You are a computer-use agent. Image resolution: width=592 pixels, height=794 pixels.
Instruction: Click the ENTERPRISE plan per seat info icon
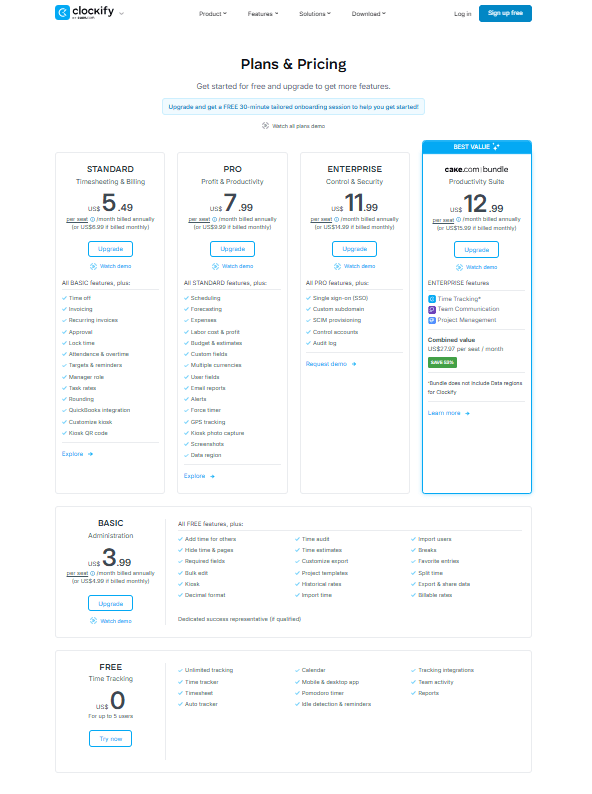tap(337, 220)
